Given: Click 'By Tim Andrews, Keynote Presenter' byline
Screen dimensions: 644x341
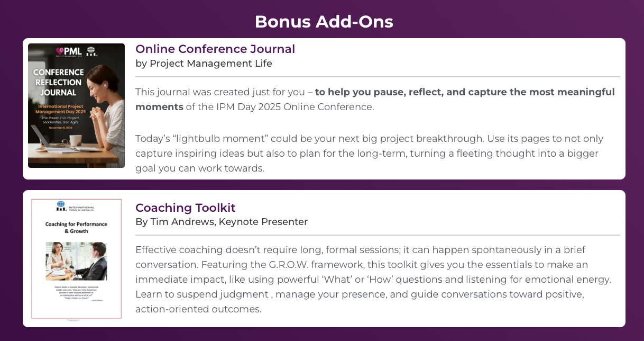Looking at the screenshot, I should click(x=222, y=222).
